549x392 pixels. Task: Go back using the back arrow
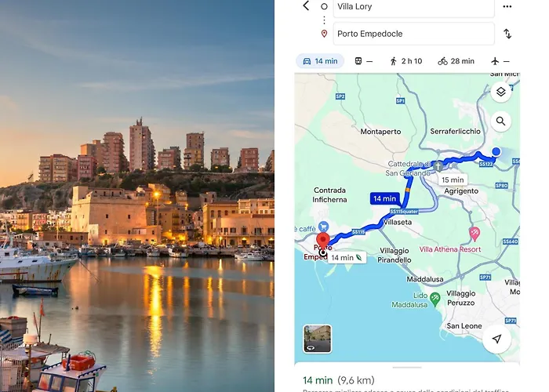pyautogui.click(x=306, y=6)
